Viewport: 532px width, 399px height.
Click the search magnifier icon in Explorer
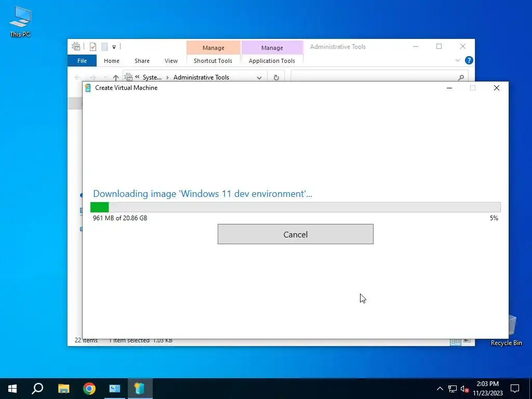pos(461,77)
